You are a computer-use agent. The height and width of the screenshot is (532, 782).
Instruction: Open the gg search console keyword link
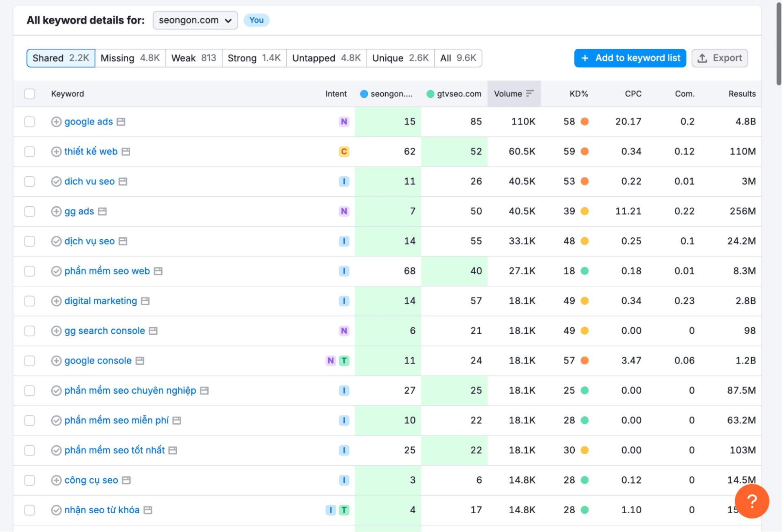click(105, 331)
